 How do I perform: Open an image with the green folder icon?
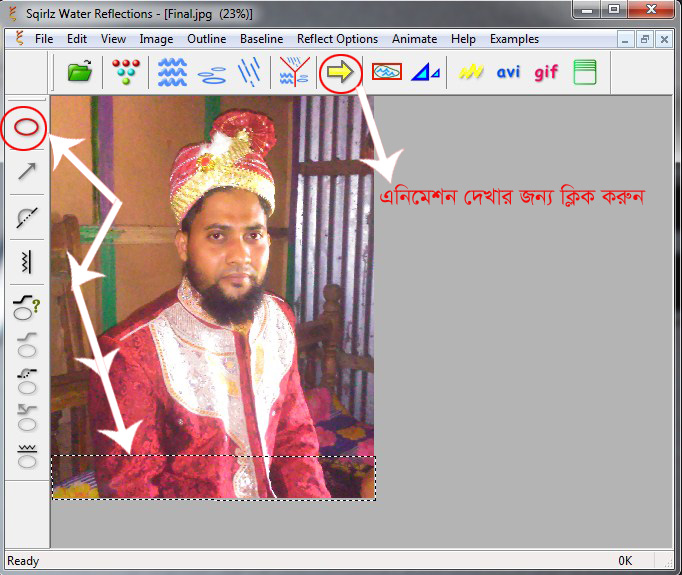tap(80, 71)
